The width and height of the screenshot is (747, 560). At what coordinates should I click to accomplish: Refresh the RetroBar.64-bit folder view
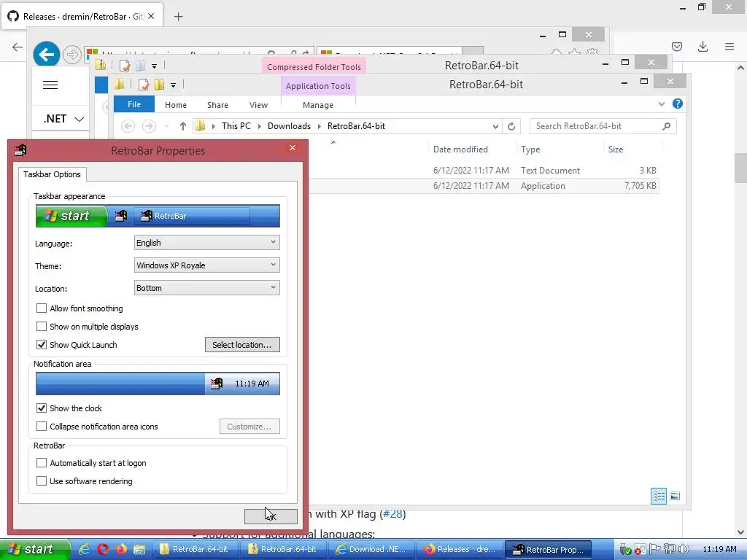point(511,126)
